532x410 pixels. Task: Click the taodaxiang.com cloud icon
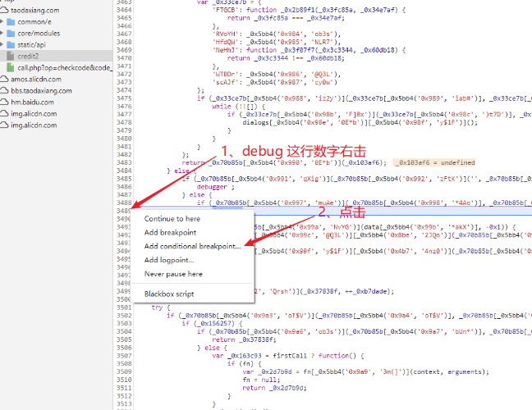4,11
